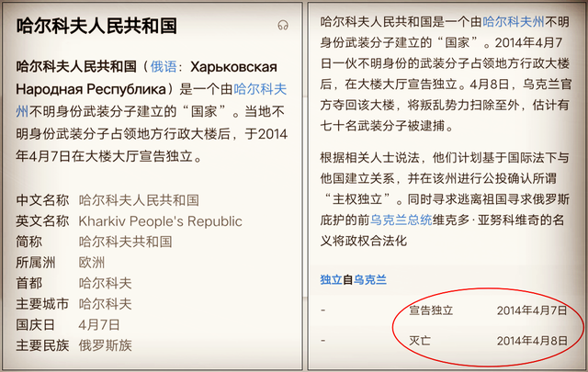This screenshot has height=372, width=588.
Task: Click the 主要民族 value 俄罗斯族
Action: pos(105,345)
